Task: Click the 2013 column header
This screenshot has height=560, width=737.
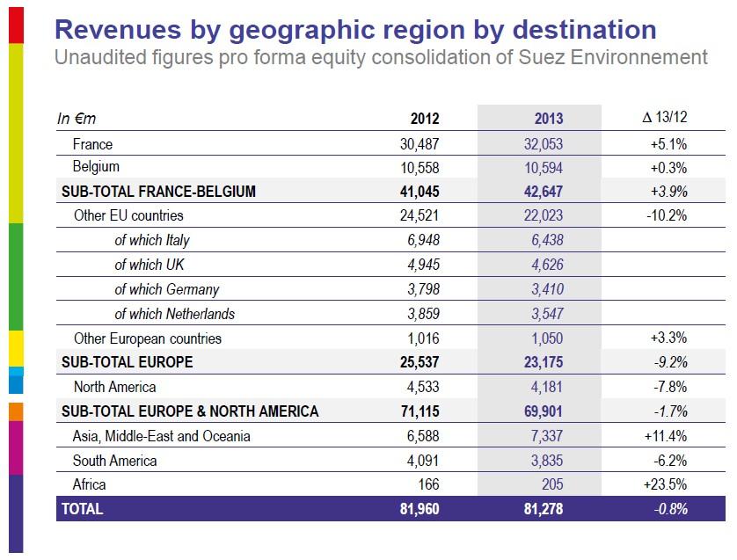Action: tap(549, 119)
